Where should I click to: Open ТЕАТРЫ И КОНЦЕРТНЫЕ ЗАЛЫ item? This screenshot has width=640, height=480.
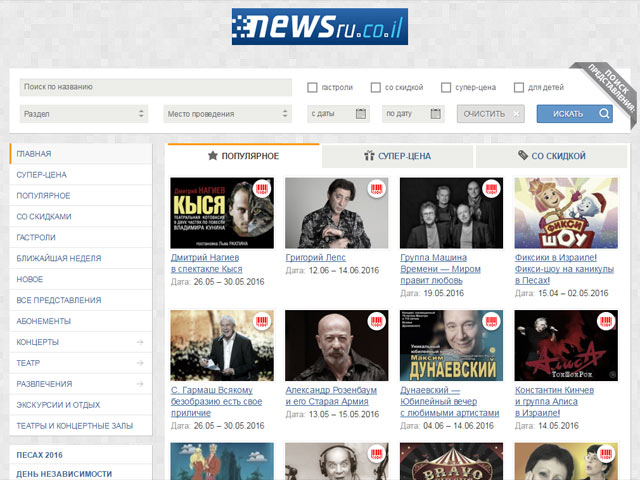click(x=81, y=426)
